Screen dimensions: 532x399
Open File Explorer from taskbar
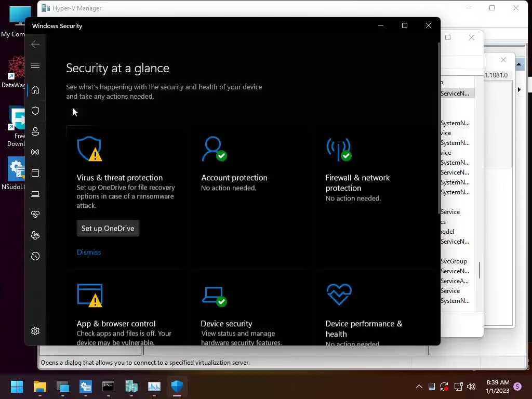(39, 387)
